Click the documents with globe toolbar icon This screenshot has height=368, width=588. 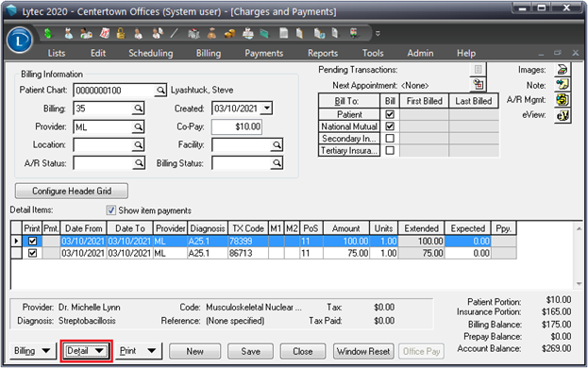tap(319, 34)
